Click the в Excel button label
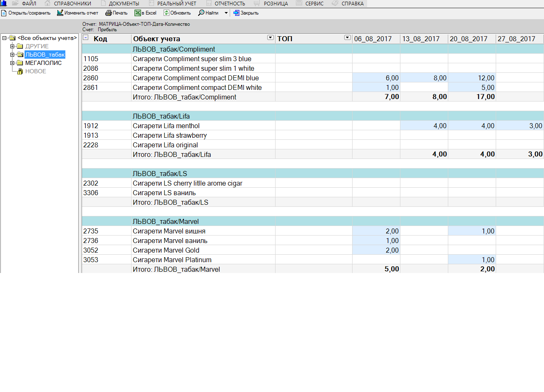544x392 pixels. (149, 13)
